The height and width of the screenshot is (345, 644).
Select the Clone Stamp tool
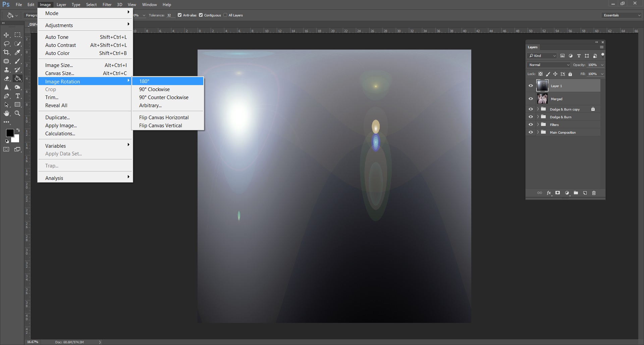pyautogui.click(x=7, y=70)
